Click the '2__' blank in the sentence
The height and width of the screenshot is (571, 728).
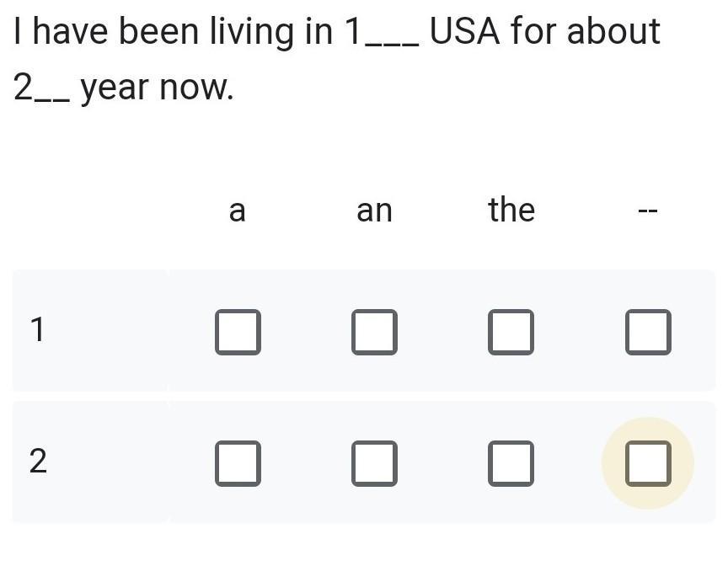(x=41, y=87)
